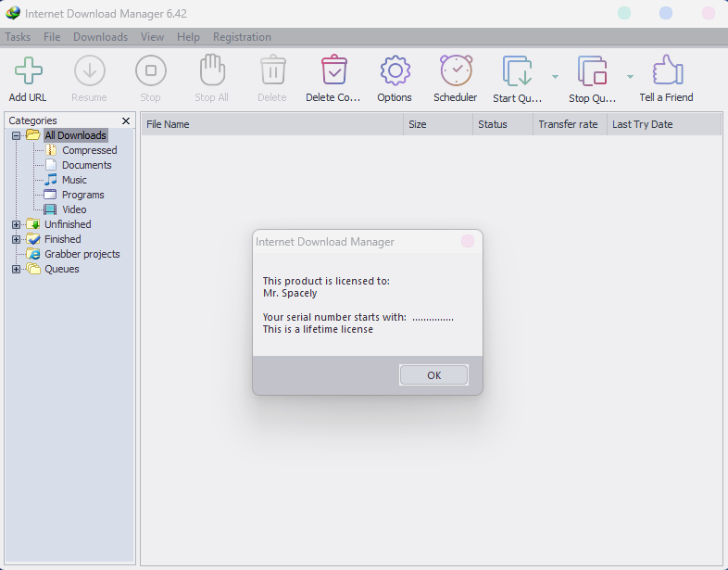The height and width of the screenshot is (570, 728).
Task: Collapse the All Downloads tree node
Action: tap(17, 135)
